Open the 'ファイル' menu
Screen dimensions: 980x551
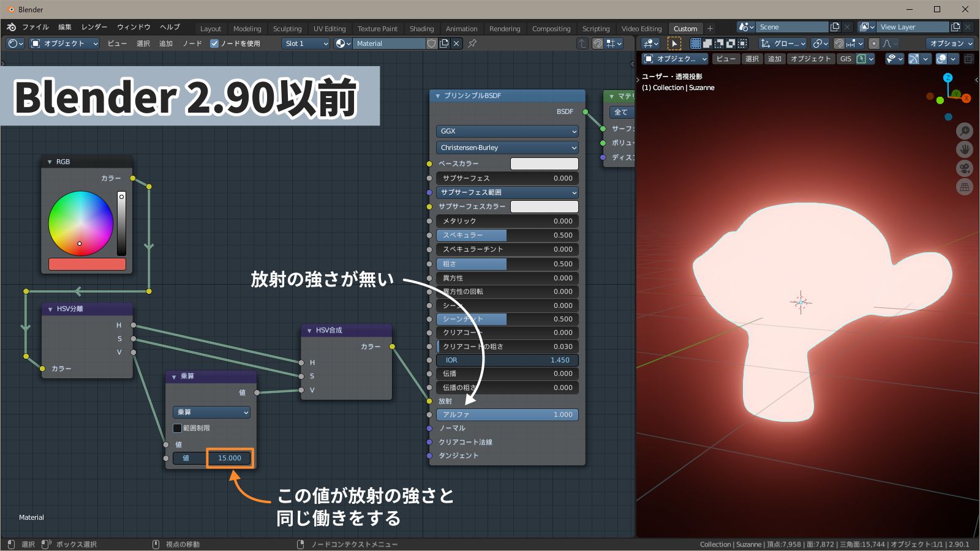[36, 27]
